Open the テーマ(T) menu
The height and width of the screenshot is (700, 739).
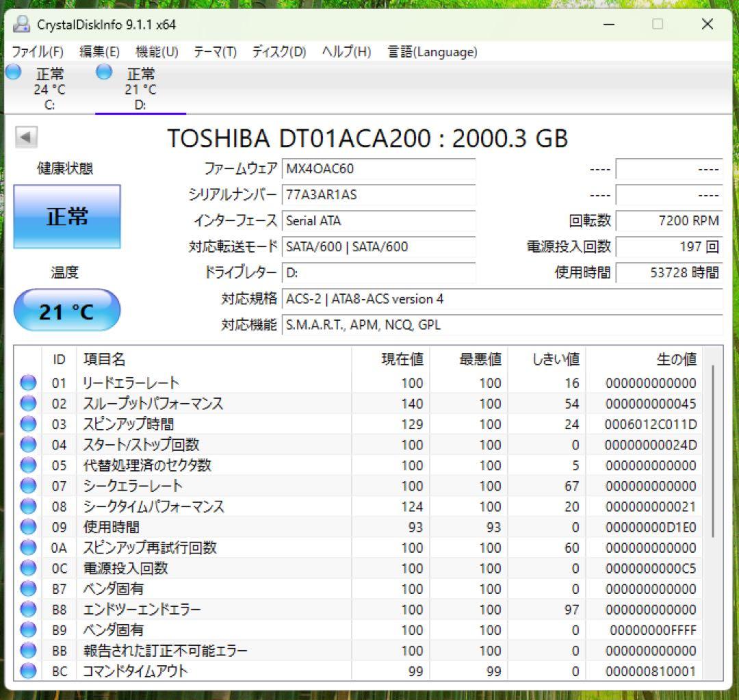(x=214, y=51)
